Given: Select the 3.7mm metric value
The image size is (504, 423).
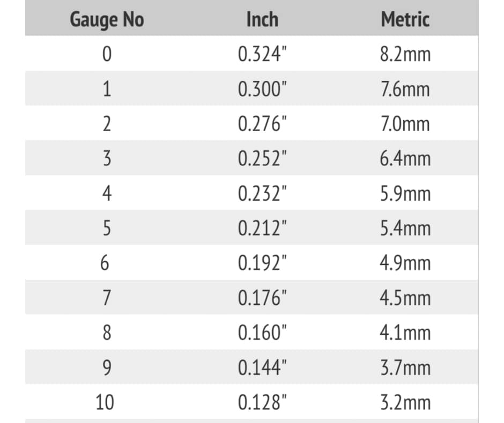Looking at the screenshot, I should click(405, 368).
